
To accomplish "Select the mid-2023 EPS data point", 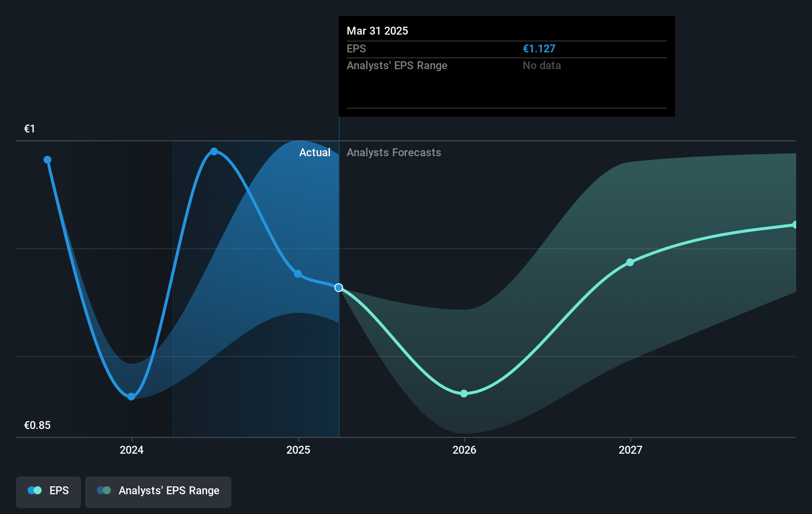I will tap(47, 160).
